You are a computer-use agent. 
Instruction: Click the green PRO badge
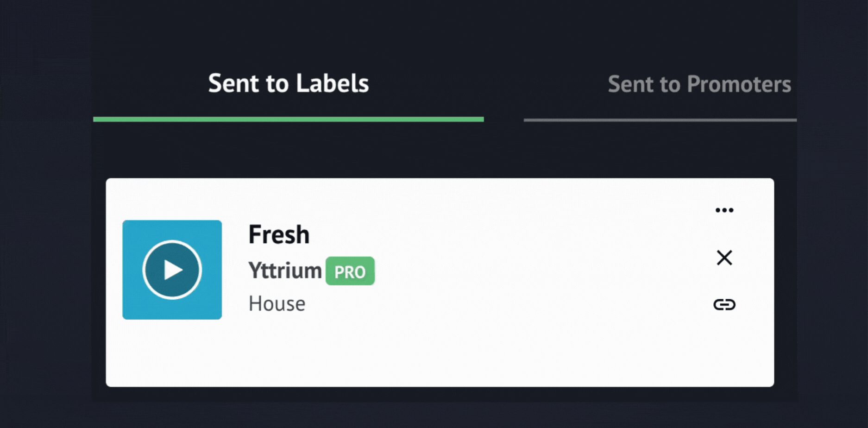pyautogui.click(x=350, y=271)
